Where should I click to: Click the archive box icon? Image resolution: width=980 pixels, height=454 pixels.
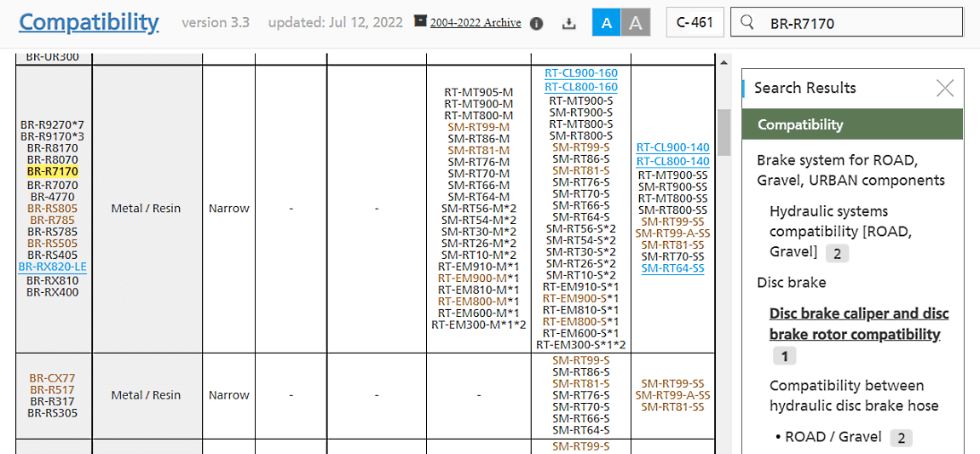pyautogui.click(x=420, y=21)
